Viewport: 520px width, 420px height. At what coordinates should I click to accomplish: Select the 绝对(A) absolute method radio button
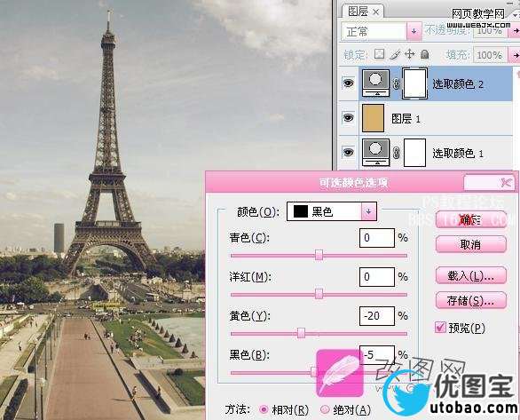click(325, 409)
